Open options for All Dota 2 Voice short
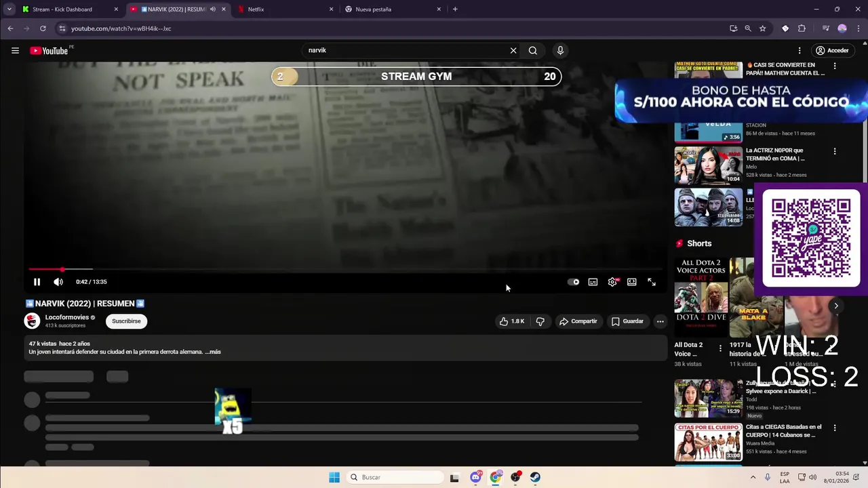 pyautogui.click(x=720, y=348)
